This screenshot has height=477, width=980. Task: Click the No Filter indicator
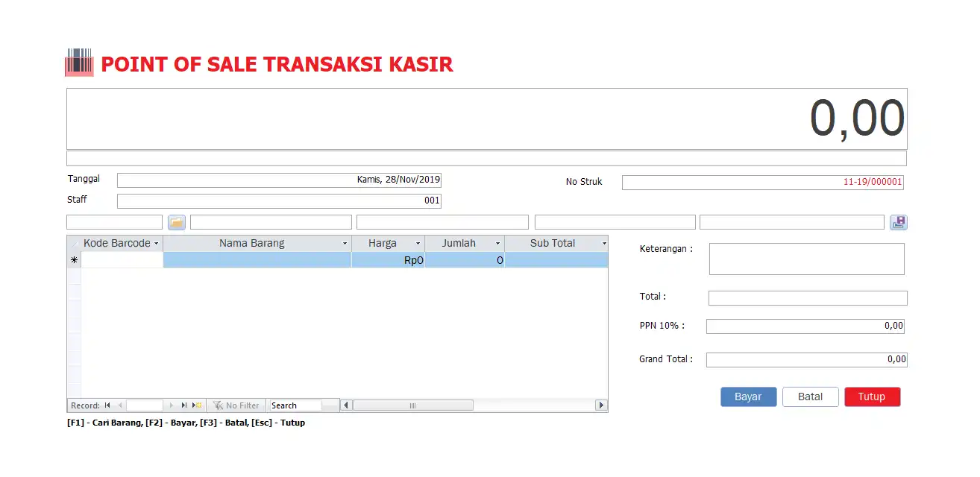236,405
